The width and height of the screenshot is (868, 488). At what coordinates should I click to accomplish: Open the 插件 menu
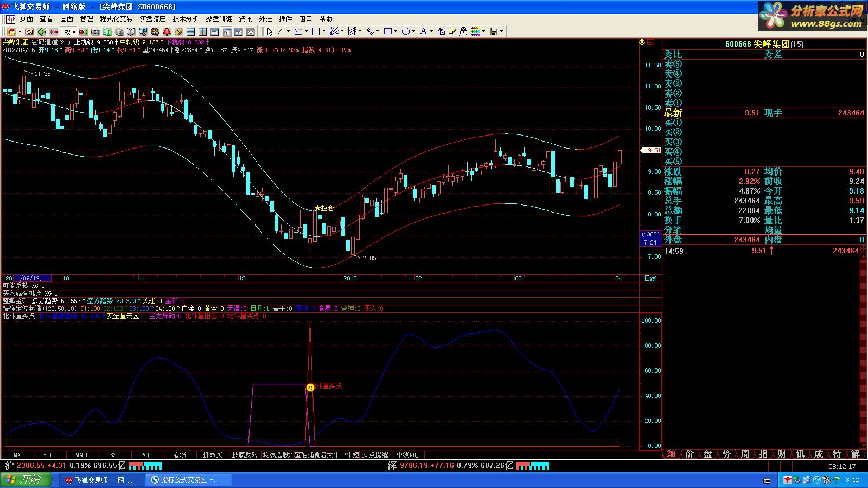285,18
